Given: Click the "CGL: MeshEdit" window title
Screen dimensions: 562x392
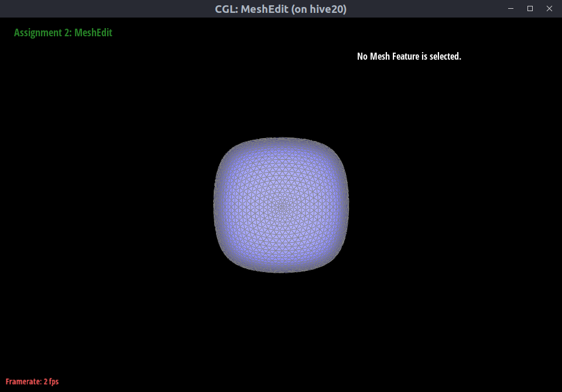Looking at the screenshot, I should (255, 9).
